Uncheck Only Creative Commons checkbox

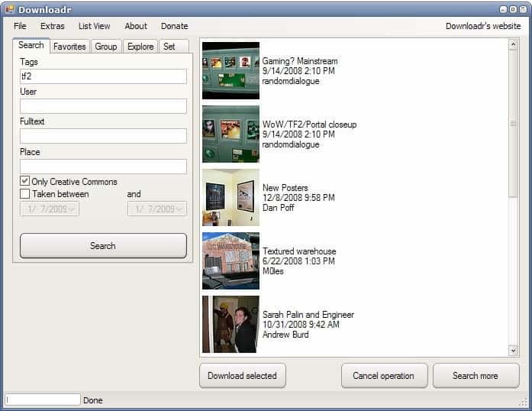coord(24,181)
